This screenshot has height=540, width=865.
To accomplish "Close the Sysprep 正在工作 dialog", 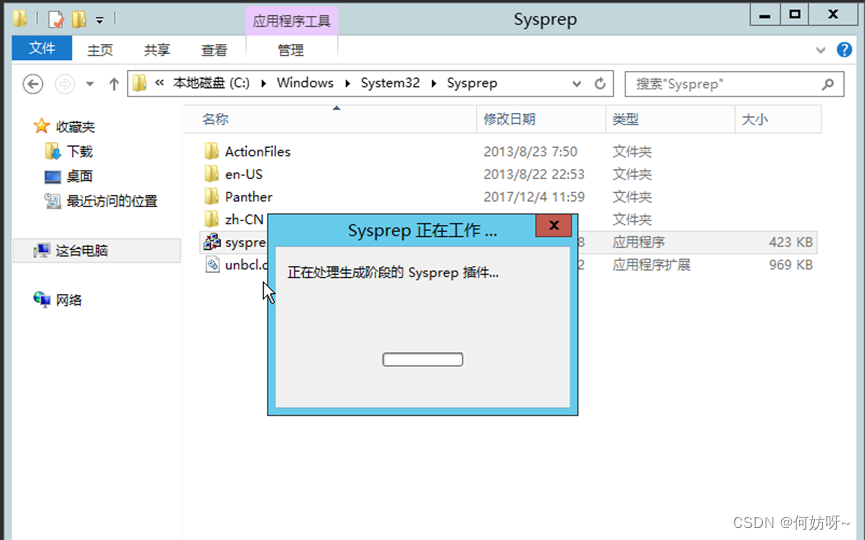I will [x=553, y=225].
